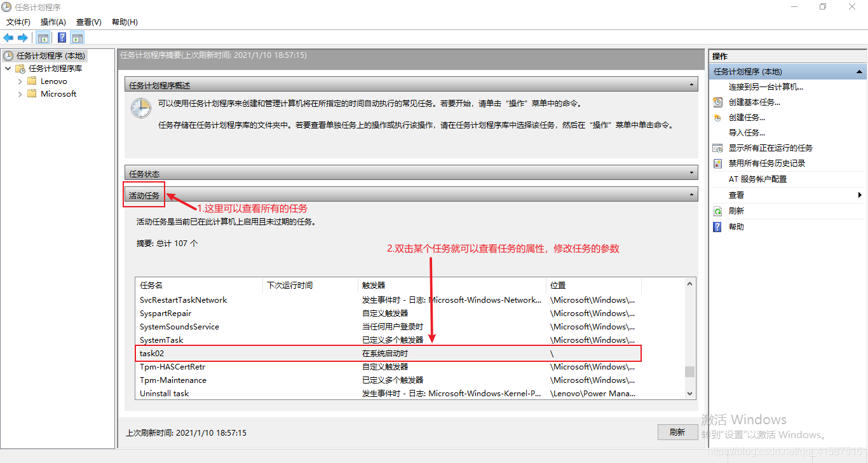Click 连接到另一台计算机... action link
The image size is (868, 463).
click(x=766, y=86)
